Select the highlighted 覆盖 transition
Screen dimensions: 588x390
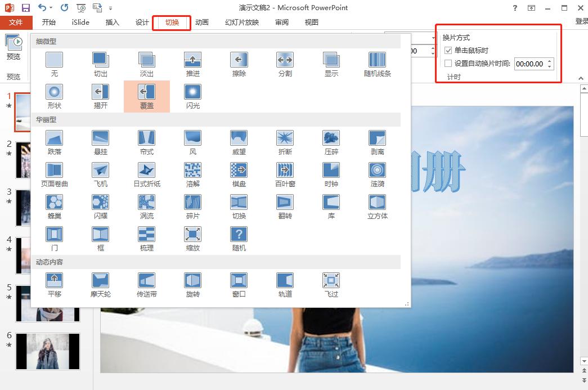pos(147,96)
